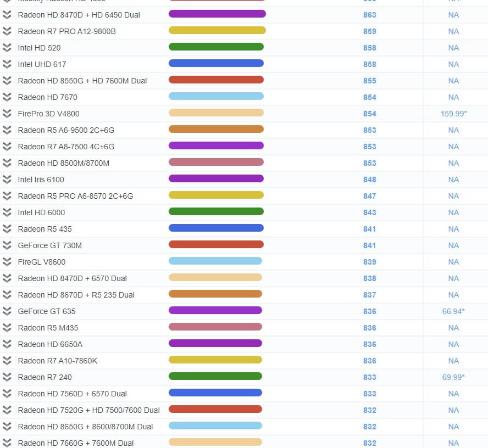Expand the Radeon R5 A6-9500 2C+6G chevron

7,130
